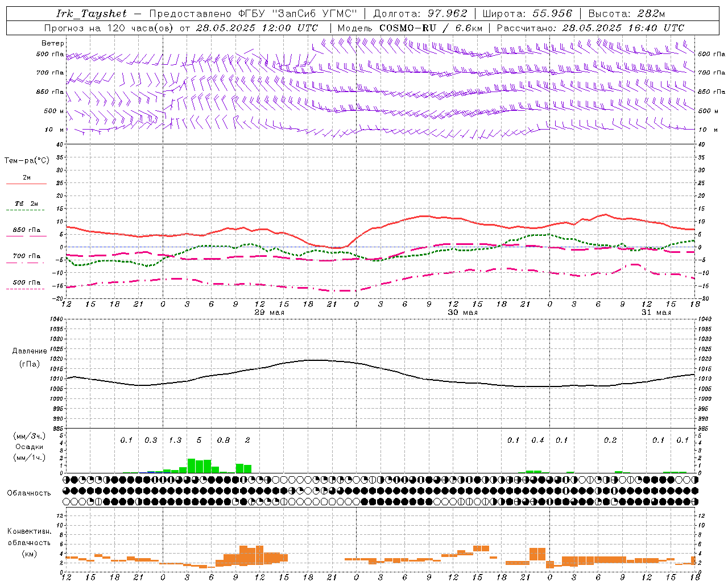This screenshot has height=582, width=728.
Task: Select the 5 precipitation total value
Action: tap(199, 440)
